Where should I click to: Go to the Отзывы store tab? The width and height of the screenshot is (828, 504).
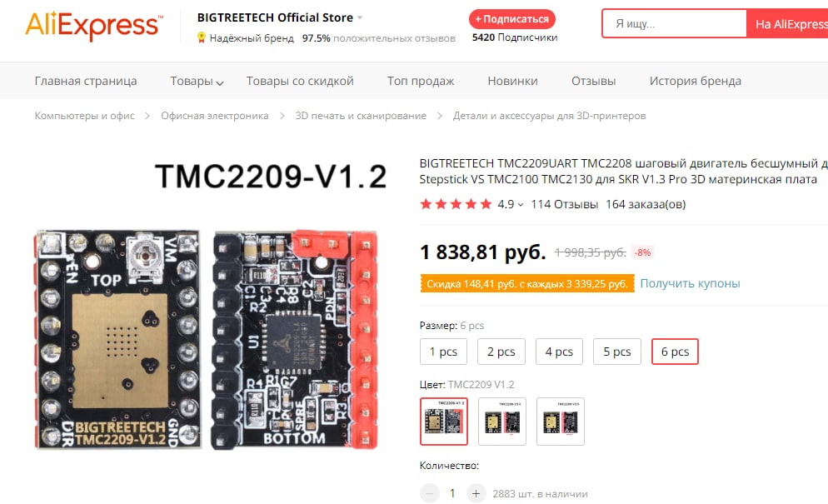click(x=594, y=81)
